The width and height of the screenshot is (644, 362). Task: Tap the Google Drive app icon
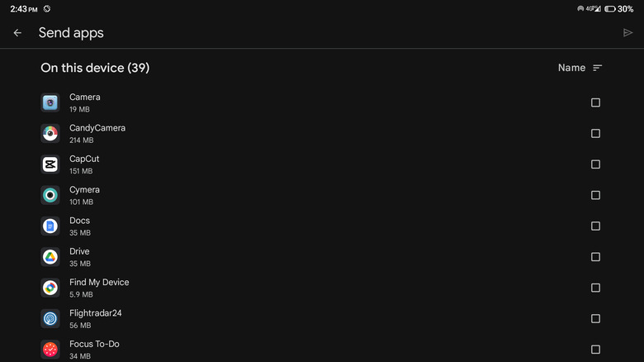[50, 257]
